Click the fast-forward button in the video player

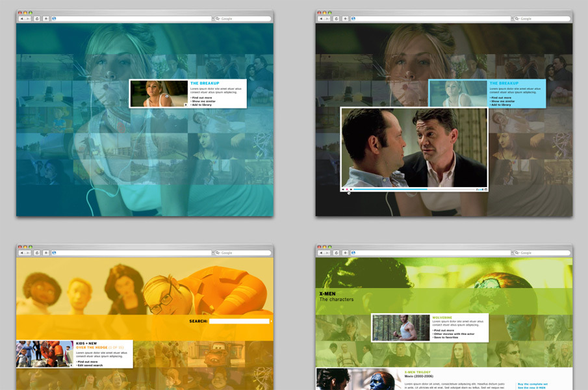(351, 189)
